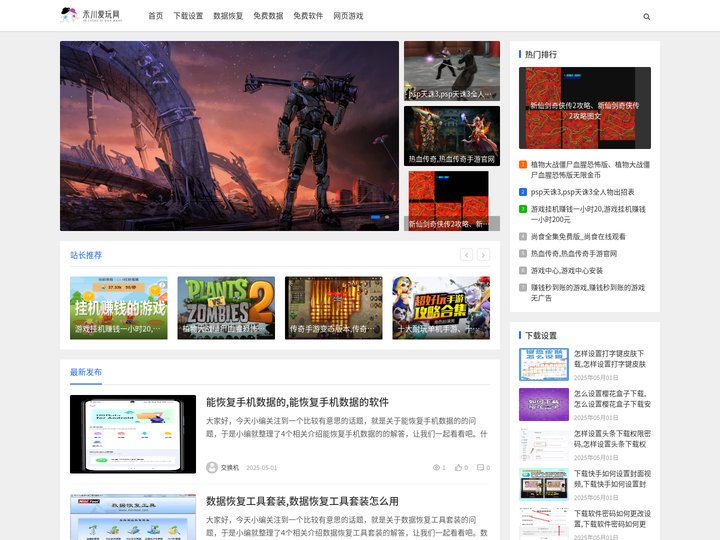Open 免费软件 navigation menu item

(308, 16)
